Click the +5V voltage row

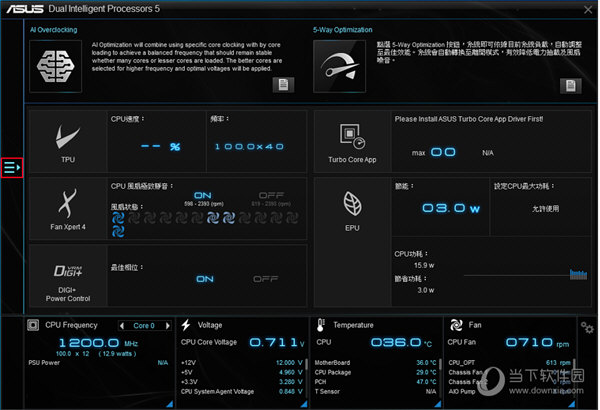pos(242,372)
